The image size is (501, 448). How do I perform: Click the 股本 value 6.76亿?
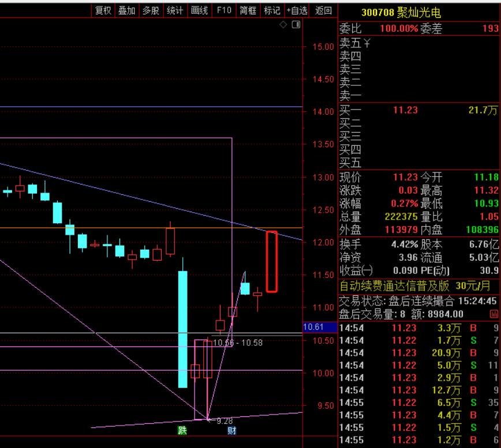(x=484, y=244)
